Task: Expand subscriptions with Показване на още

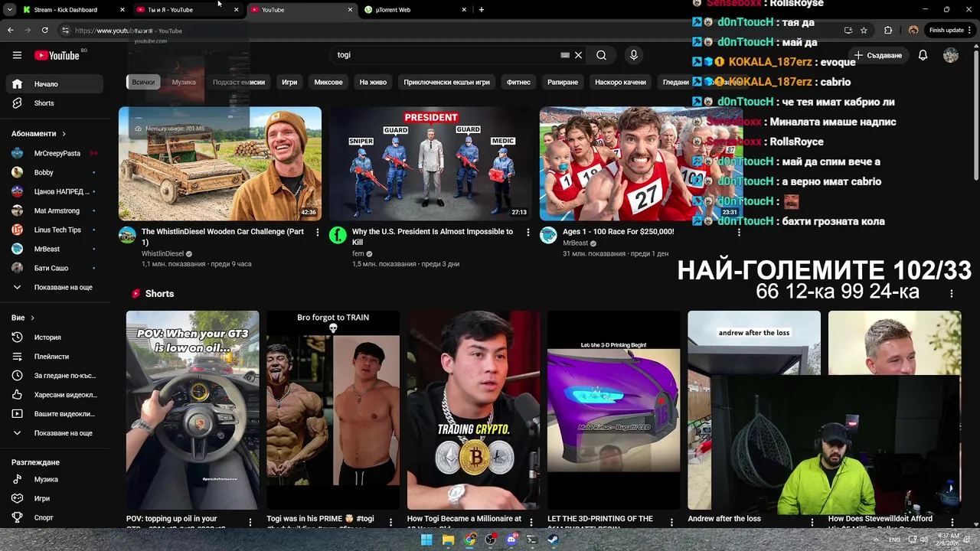Action: pyautogui.click(x=54, y=288)
